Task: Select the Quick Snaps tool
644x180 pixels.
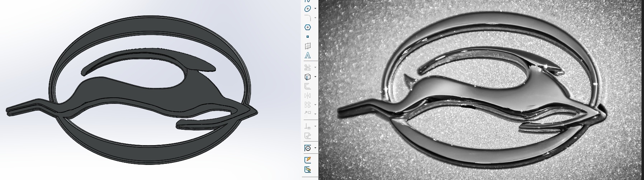Action: 307,148
